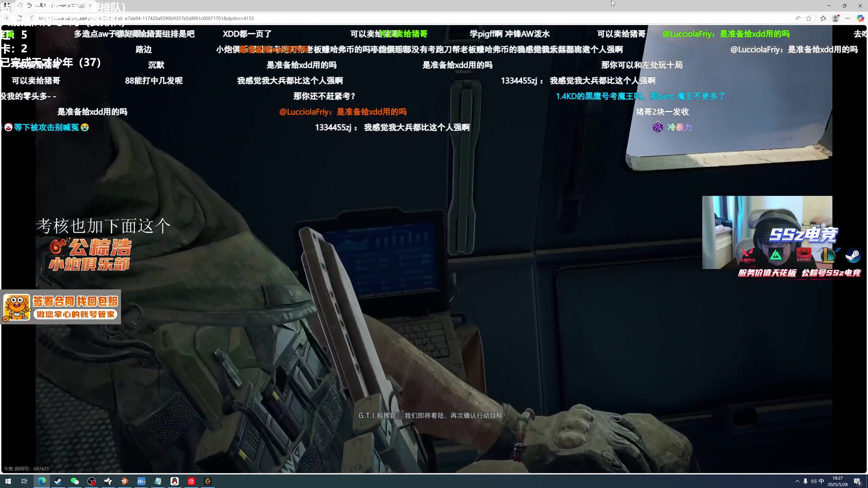Screen dimensions: 868x488
Task: Open NetEase Cloud Music from the taskbar
Action: (x=191, y=481)
